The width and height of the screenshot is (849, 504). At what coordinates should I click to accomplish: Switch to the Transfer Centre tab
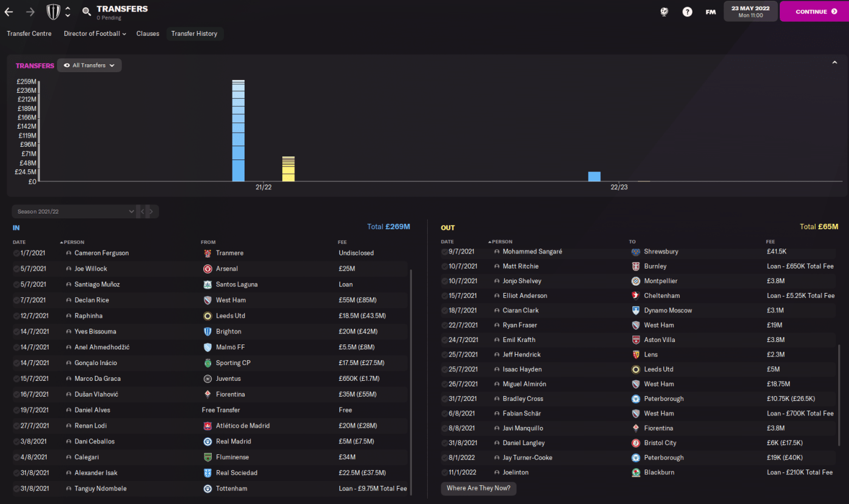pos(29,34)
